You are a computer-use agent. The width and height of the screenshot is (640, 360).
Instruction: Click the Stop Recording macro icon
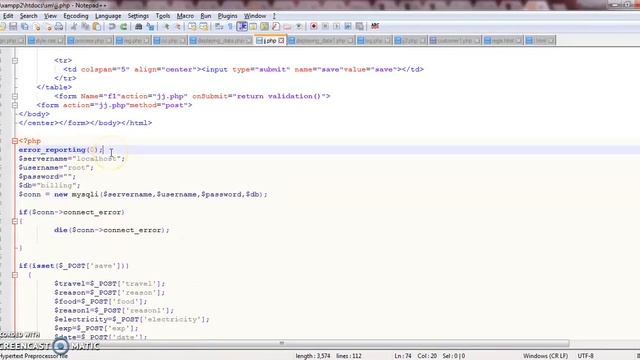pos(325,27)
